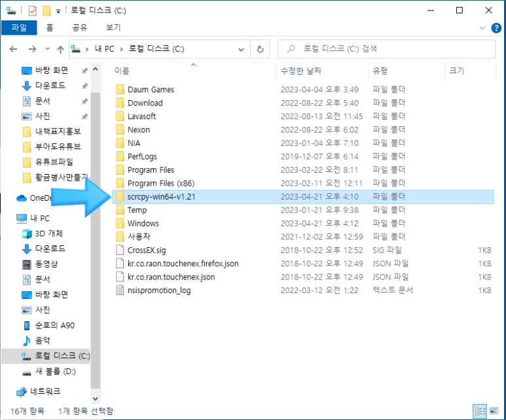Go back with the left arrow
Image resolution: width=506 pixels, height=420 pixels.
[14, 49]
